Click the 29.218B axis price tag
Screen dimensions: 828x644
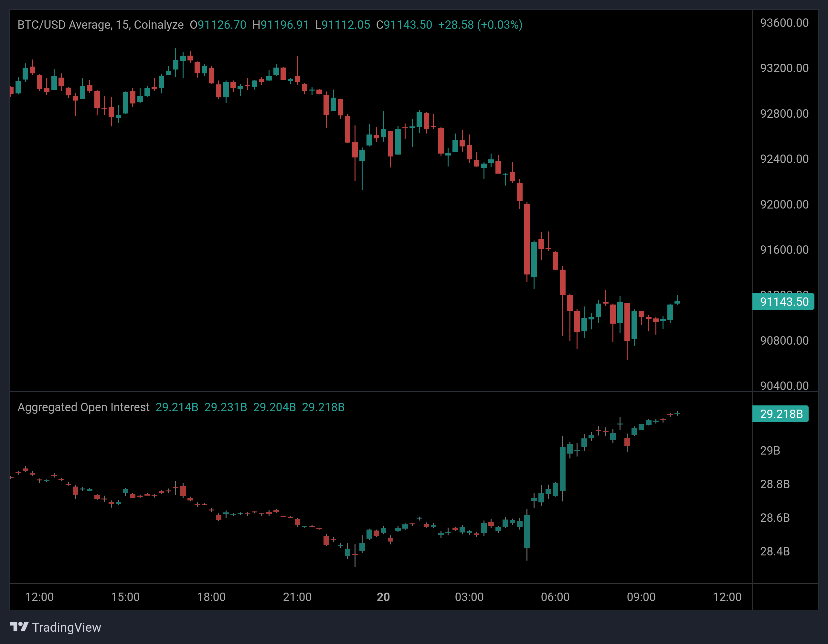coord(780,414)
